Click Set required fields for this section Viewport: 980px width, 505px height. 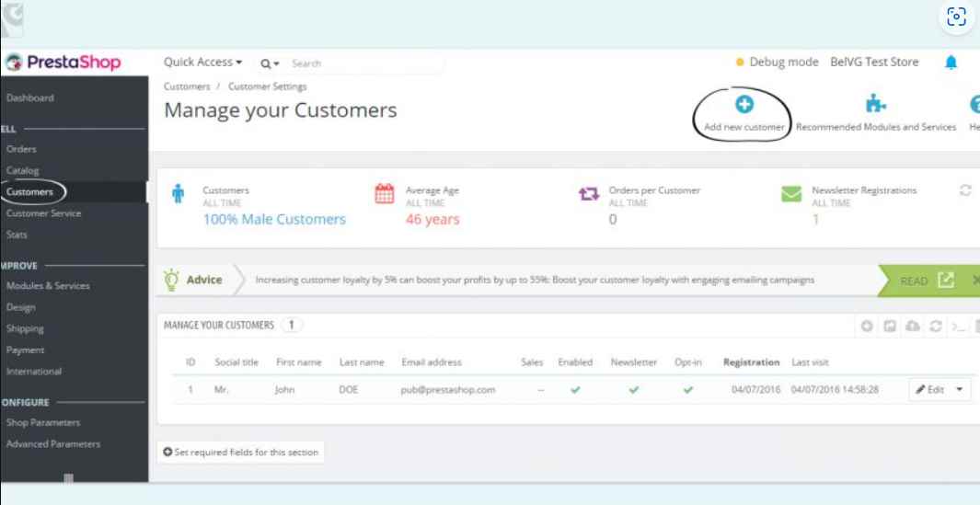pos(240,452)
